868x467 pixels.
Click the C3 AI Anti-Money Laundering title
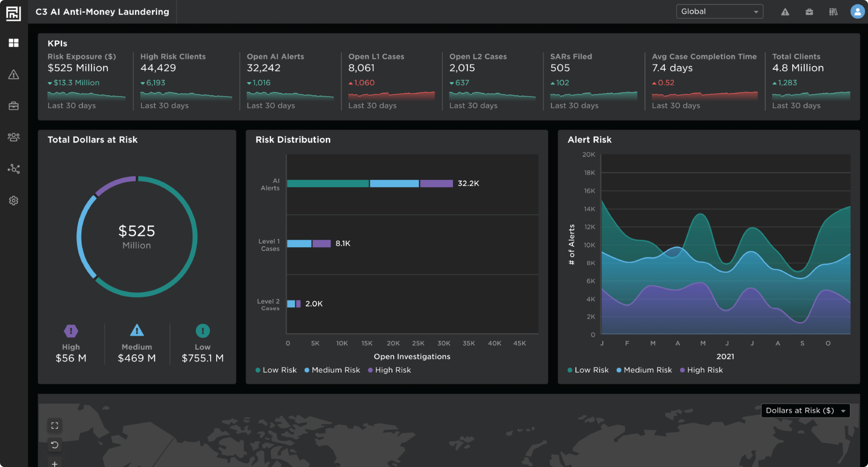click(102, 12)
